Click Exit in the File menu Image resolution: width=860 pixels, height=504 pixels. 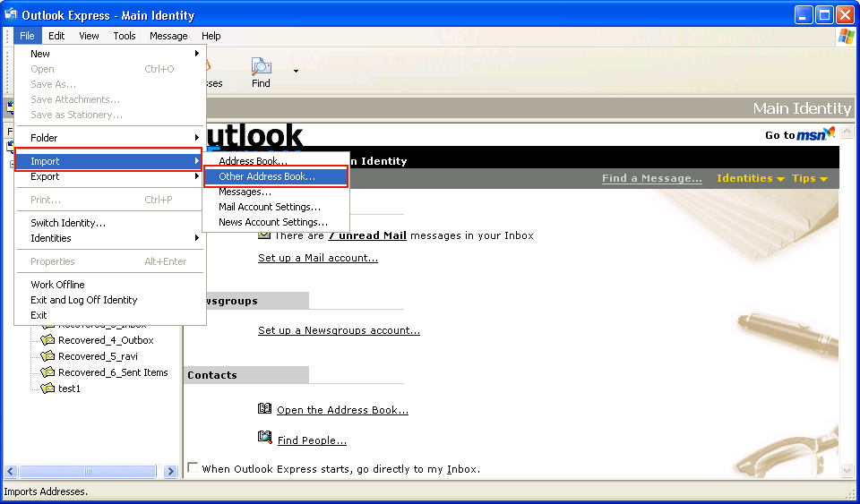109,315
